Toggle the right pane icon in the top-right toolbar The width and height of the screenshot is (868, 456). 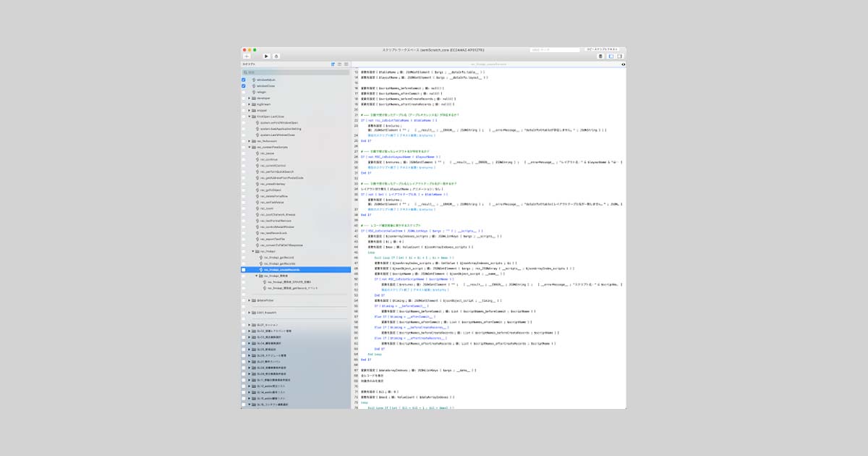[x=619, y=56]
